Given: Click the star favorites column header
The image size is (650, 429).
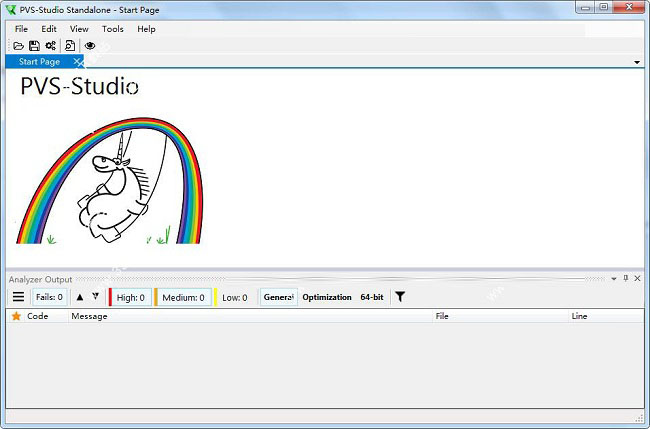Looking at the screenshot, I should (x=16, y=316).
